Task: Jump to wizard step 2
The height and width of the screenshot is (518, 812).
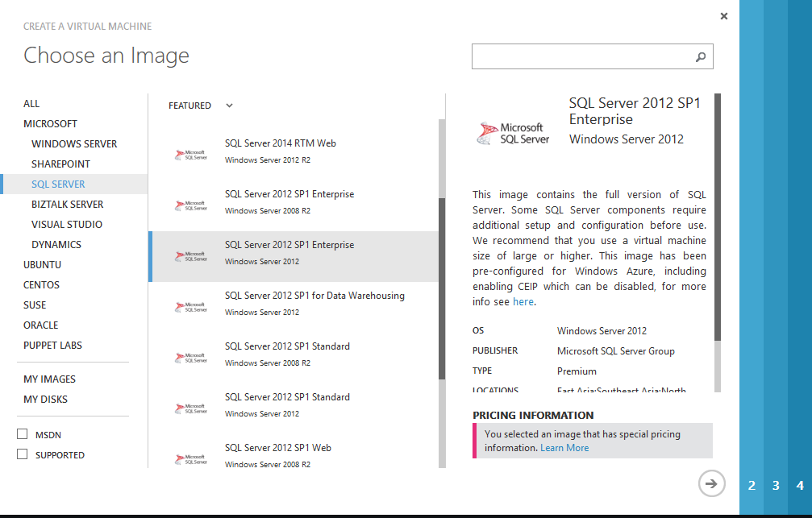Action: [x=752, y=486]
